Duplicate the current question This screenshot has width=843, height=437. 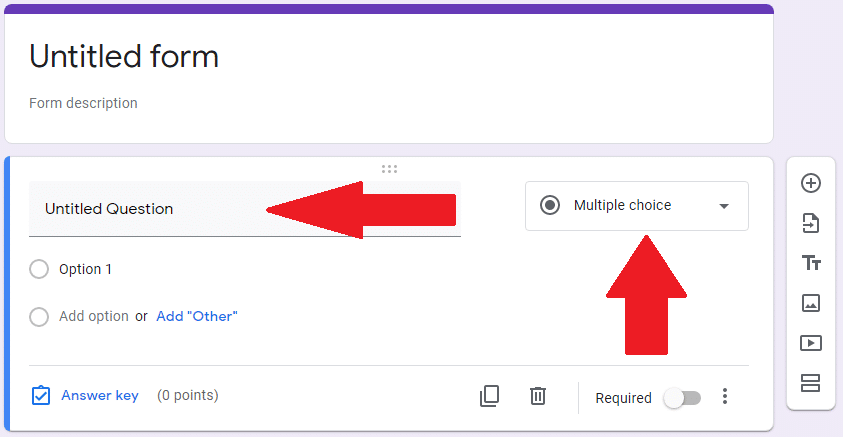coord(489,396)
